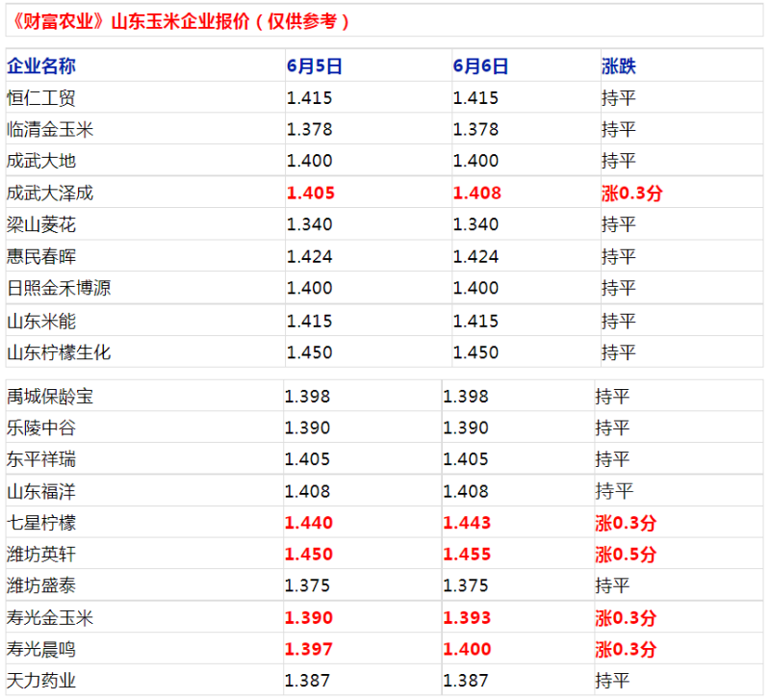The height and width of the screenshot is (700, 770).
Task: Click 寿光晨鸣's red 6月6日 price 1.400
Action: (467, 649)
